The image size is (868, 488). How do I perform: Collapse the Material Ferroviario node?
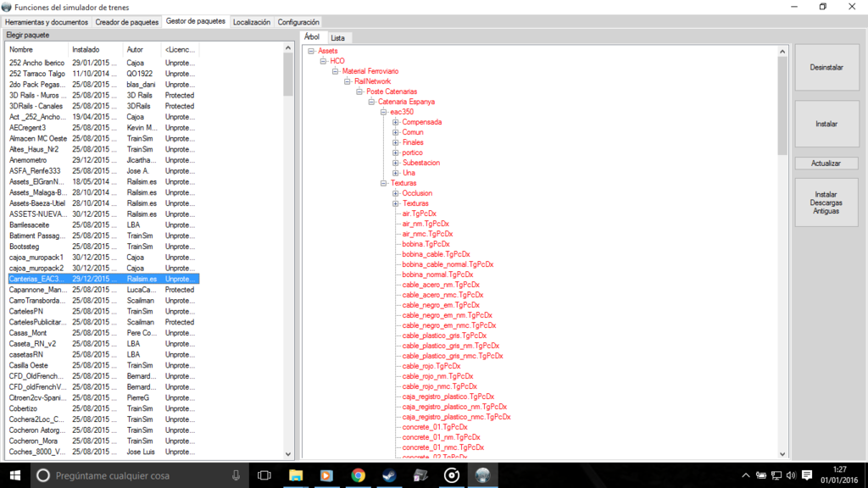(336, 71)
